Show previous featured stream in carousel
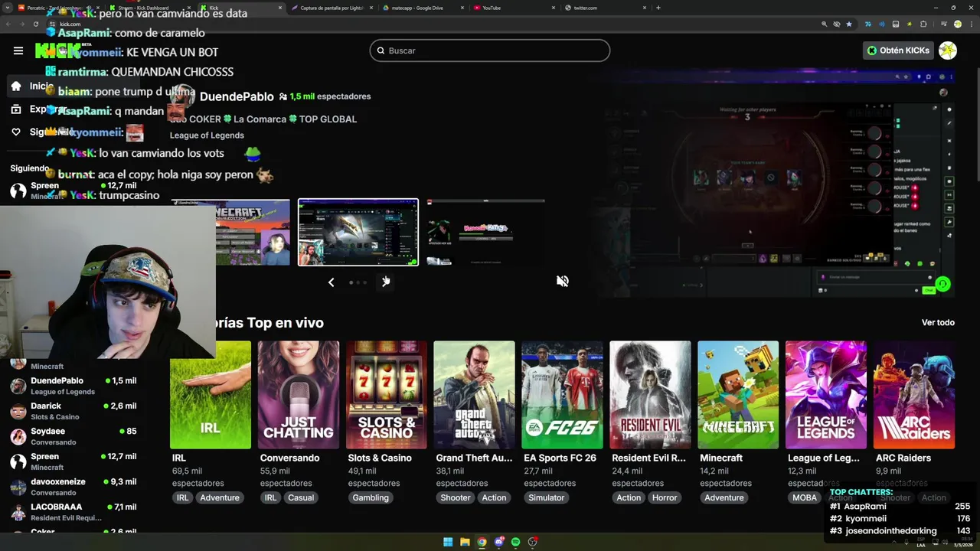 [x=331, y=282]
